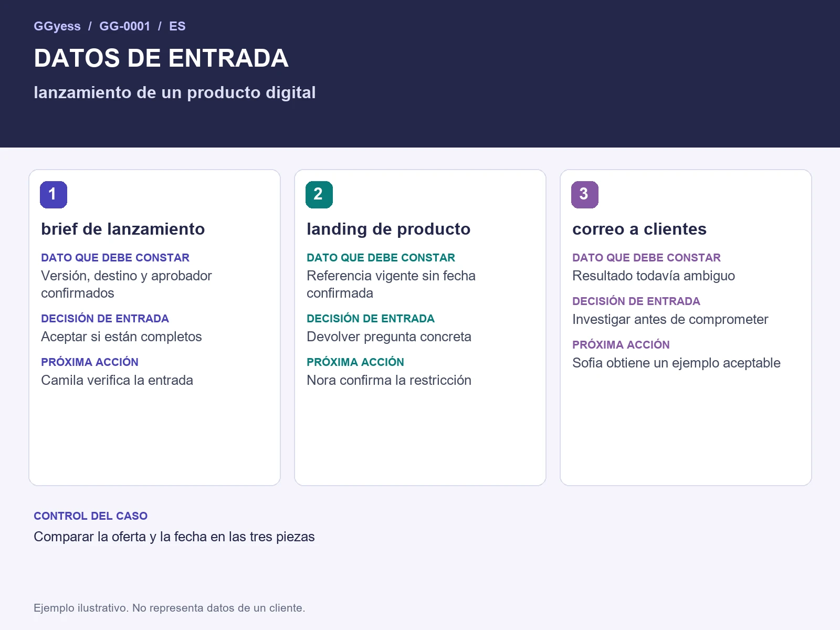Click the GGyess breadcrumb
This screenshot has height=630, width=840.
click(x=57, y=26)
